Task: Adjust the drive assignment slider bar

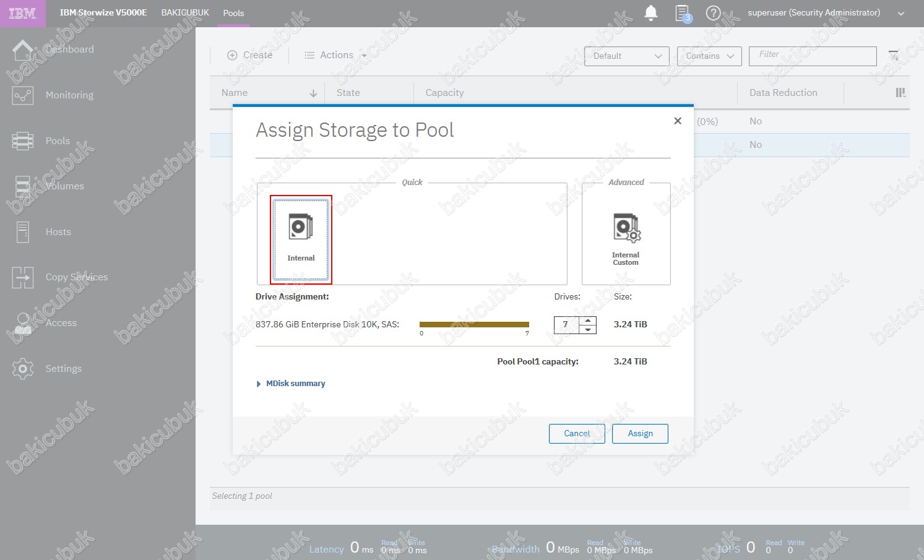Action: (x=474, y=324)
